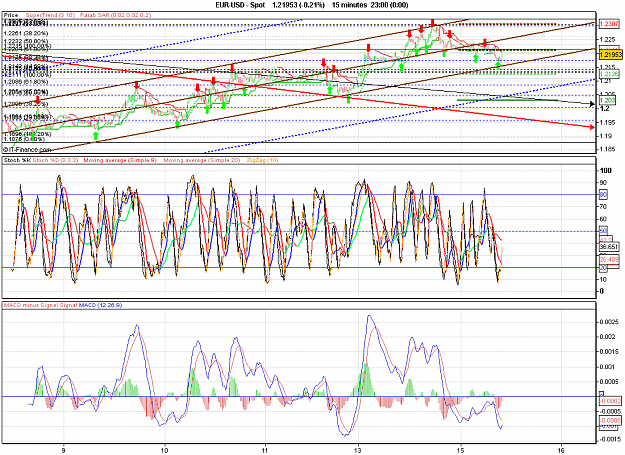The image size is (625, 455).
Task: Select the '1.2261 (38.20%)' Fibonacci level label
Action: tap(26, 33)
